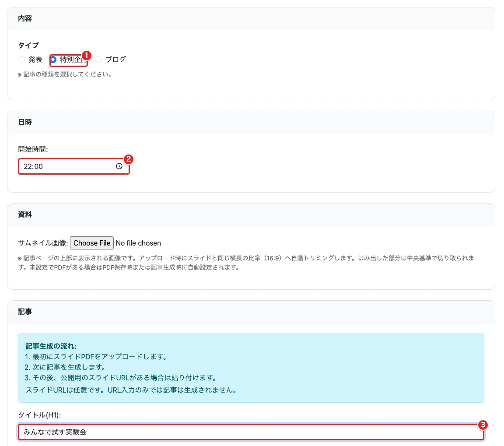504x446 pixels.
Task: Click the タイトル(H1) input with みんなで試す実験会
Action: click(x=251, y=432)
